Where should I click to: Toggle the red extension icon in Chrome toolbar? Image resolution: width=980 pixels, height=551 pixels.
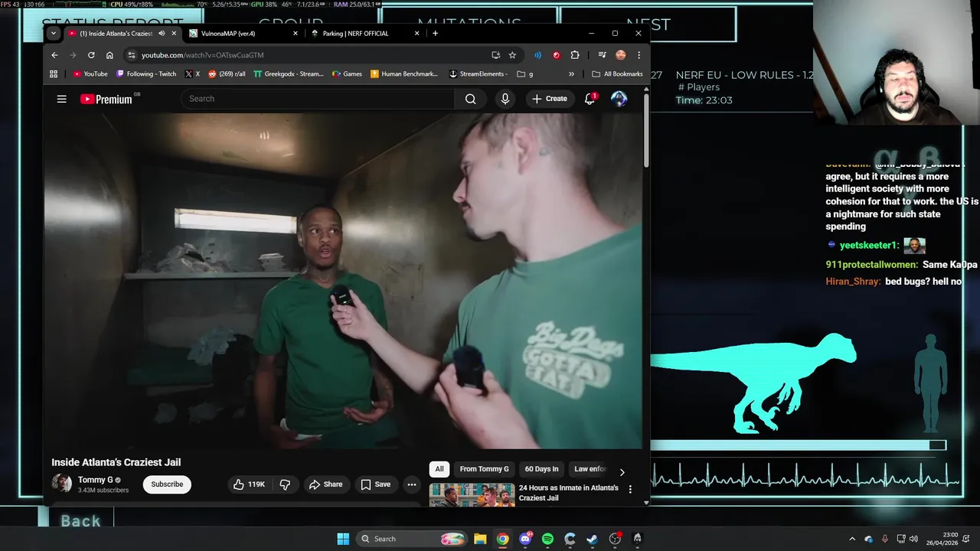point(556,55)
